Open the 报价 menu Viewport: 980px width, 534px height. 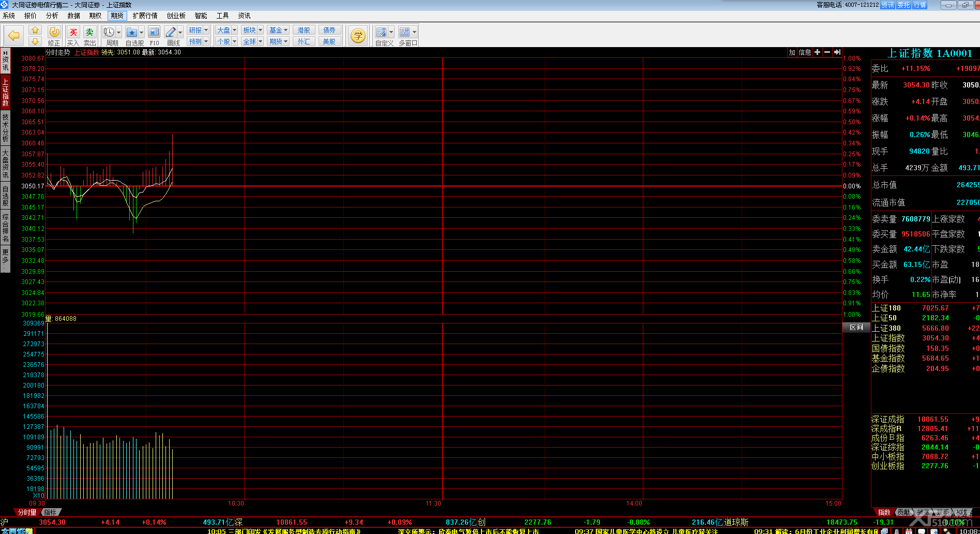click(x=31, y=16)
